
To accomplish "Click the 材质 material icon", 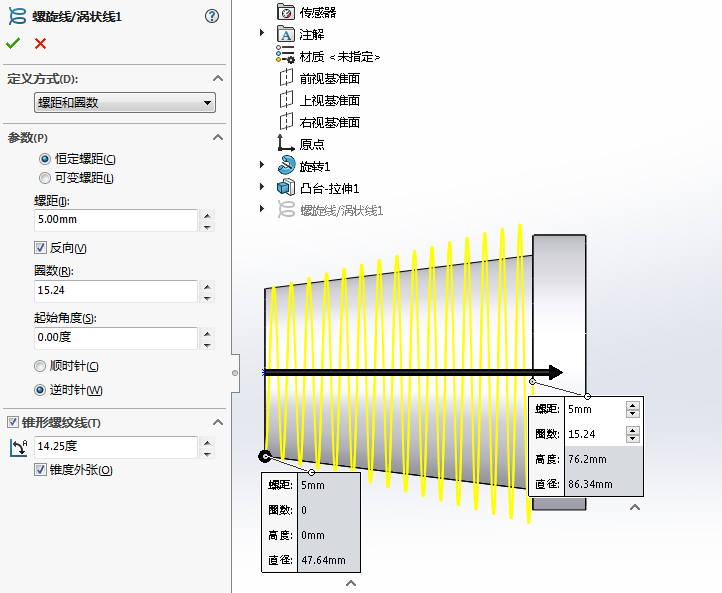I will tap(286, 56).
